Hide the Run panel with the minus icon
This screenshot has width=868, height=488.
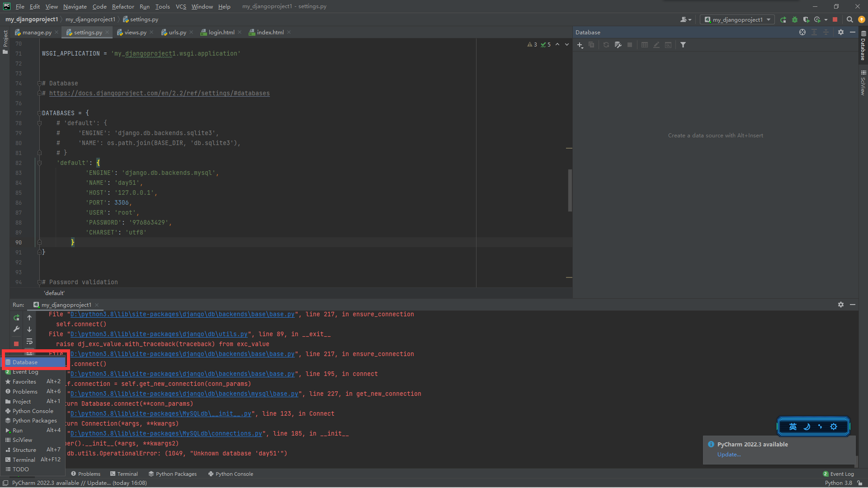(853, 305)
